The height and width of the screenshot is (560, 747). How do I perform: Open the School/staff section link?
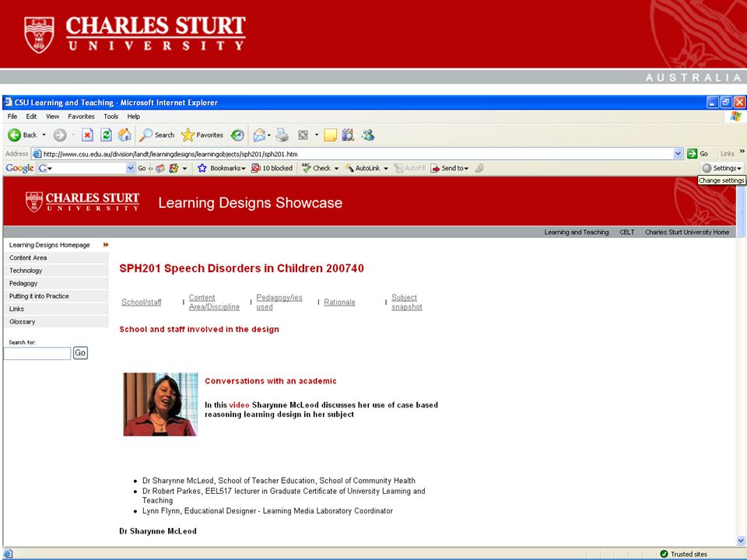tap(142, 302)
